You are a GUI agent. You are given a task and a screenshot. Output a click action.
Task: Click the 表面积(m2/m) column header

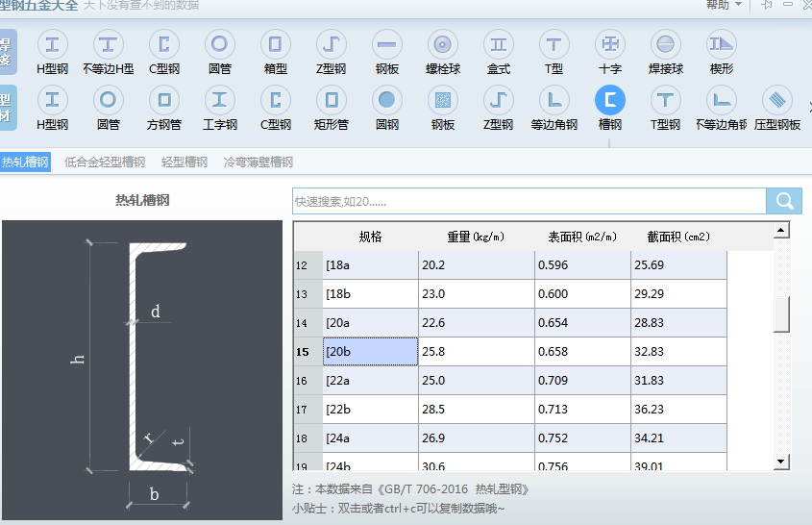point(582,237)
